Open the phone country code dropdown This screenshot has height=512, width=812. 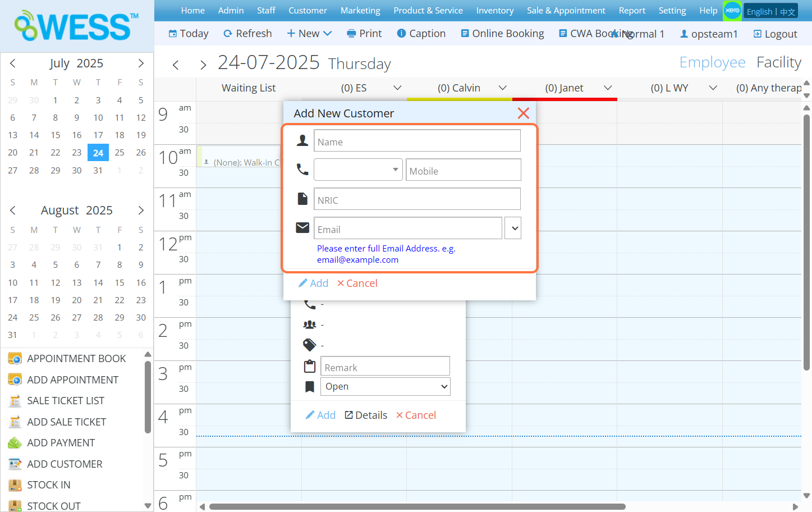coord(358,170)
